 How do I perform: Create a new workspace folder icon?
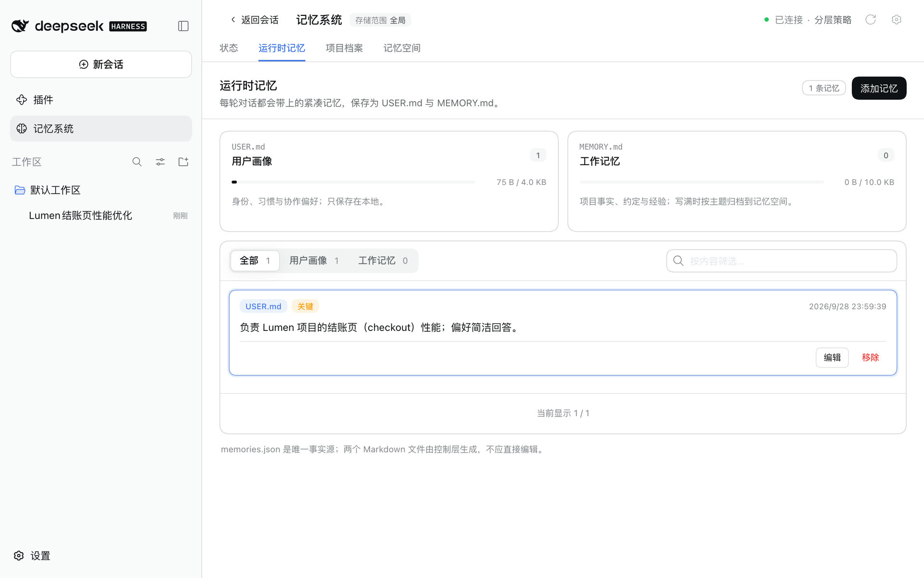[x=183, y=162]
